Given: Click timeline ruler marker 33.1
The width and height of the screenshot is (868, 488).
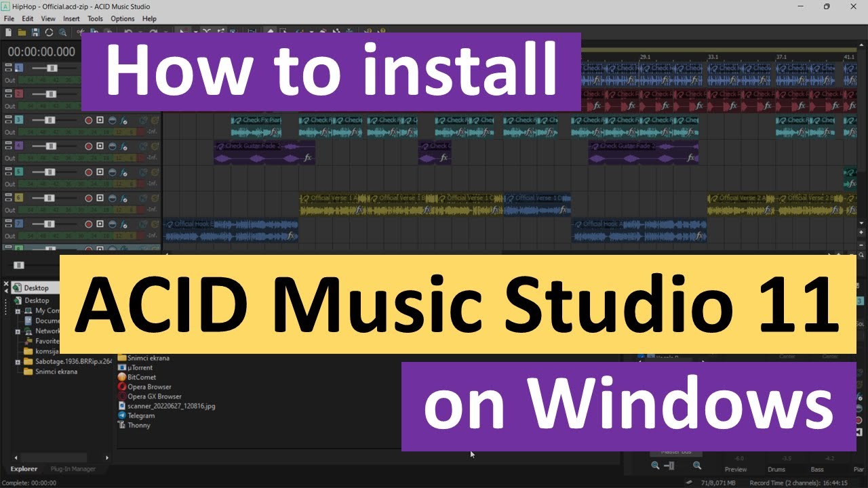Looking at the screenshot, I should (712, 58).
